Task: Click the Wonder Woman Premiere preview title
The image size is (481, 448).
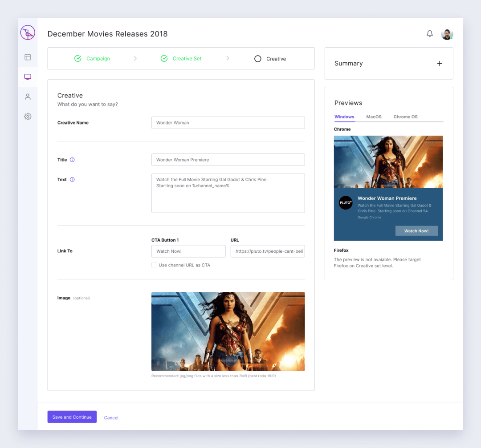Action: pyautogui.click(x=387, y=198)
